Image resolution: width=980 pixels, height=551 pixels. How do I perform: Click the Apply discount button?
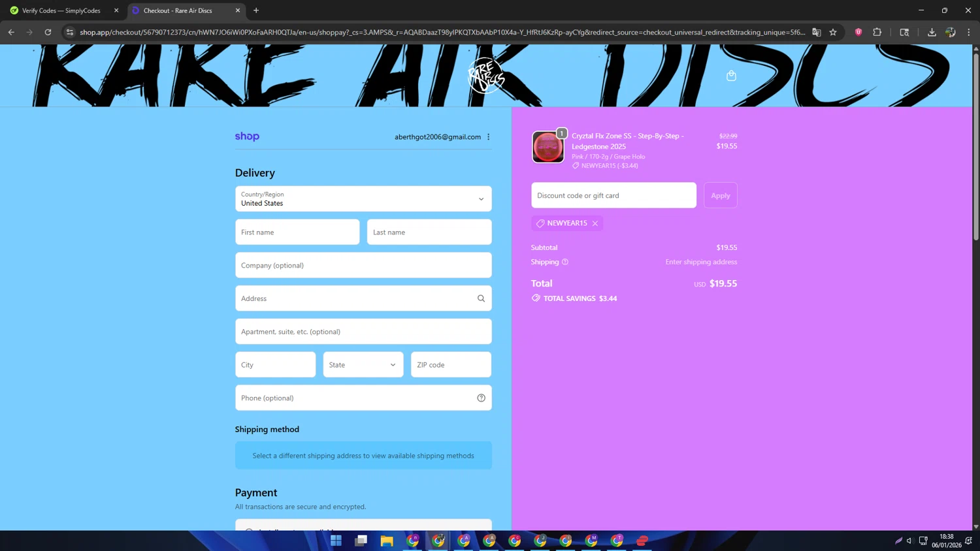[x=721, y=195]
